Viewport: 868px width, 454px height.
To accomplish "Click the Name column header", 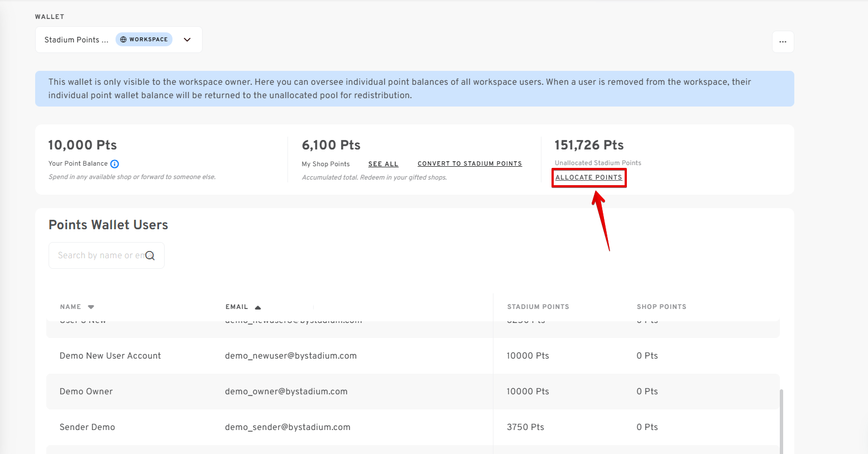I will 70,307.
